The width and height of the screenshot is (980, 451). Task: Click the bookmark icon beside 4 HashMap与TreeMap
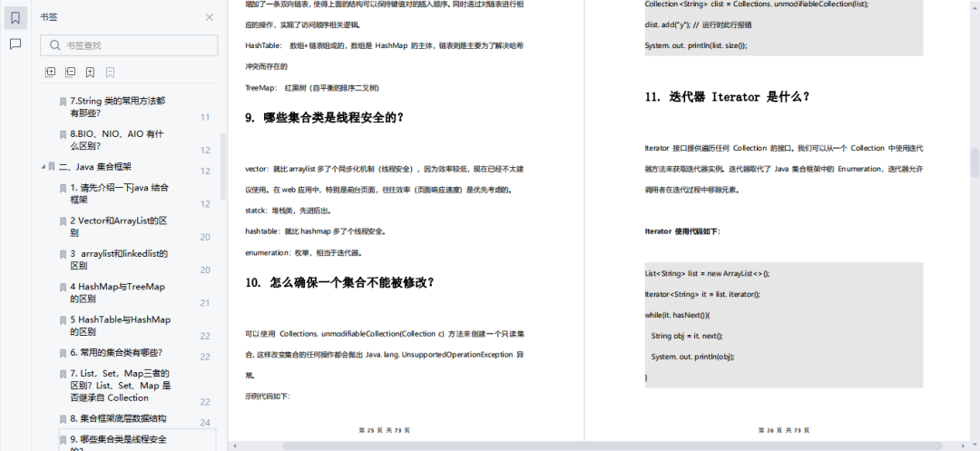pyautogui.click(x=64, y=288)
